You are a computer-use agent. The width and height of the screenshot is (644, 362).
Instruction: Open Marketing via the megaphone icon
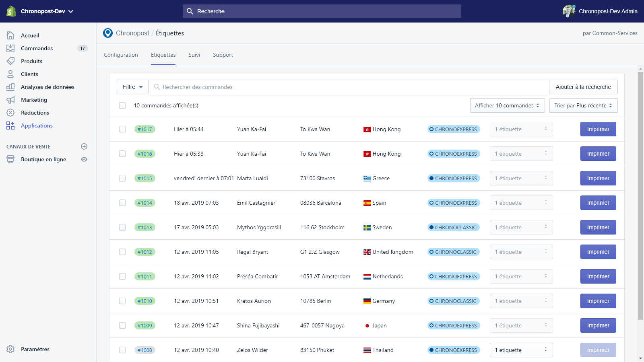tap(10, 100)
